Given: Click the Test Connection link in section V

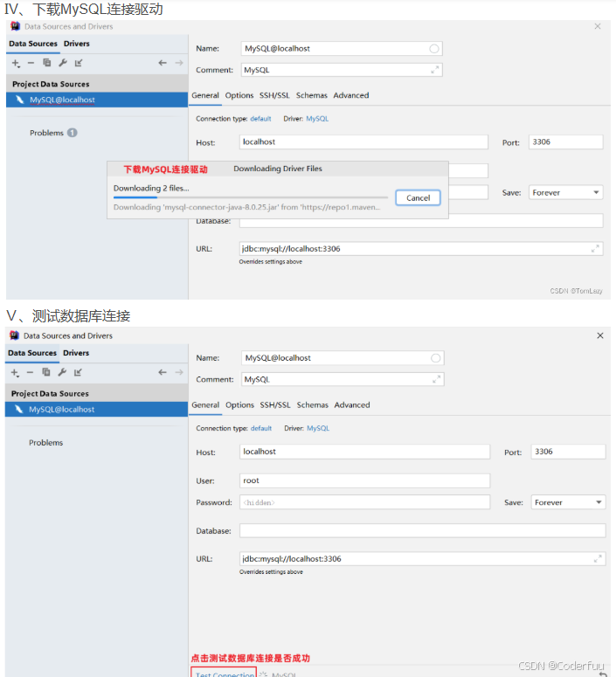Looking at the screenshot, I should pyautogui.click(x=225, y=674).
